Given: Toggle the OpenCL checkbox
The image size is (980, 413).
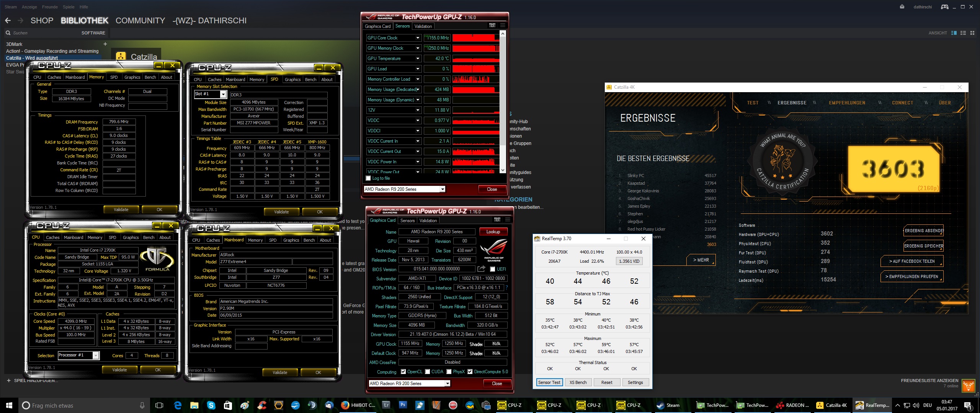Looking at the screenshot, I should (403, 372).
